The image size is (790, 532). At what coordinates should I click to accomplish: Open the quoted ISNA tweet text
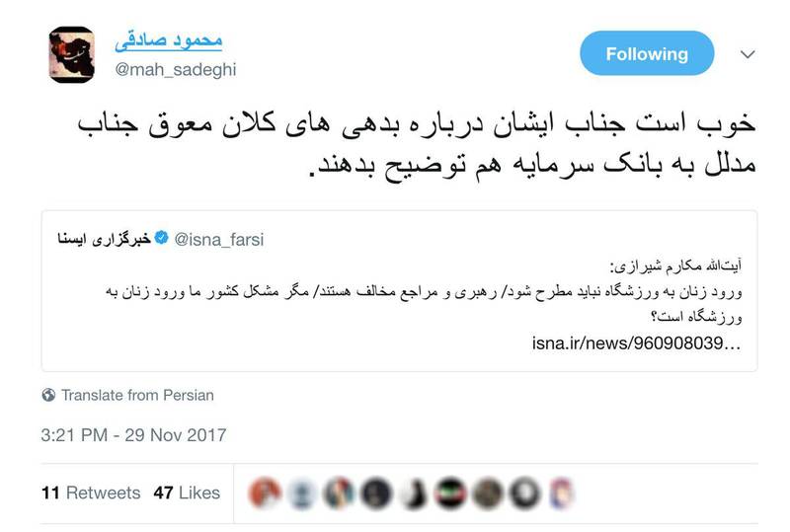click(424, 291)
